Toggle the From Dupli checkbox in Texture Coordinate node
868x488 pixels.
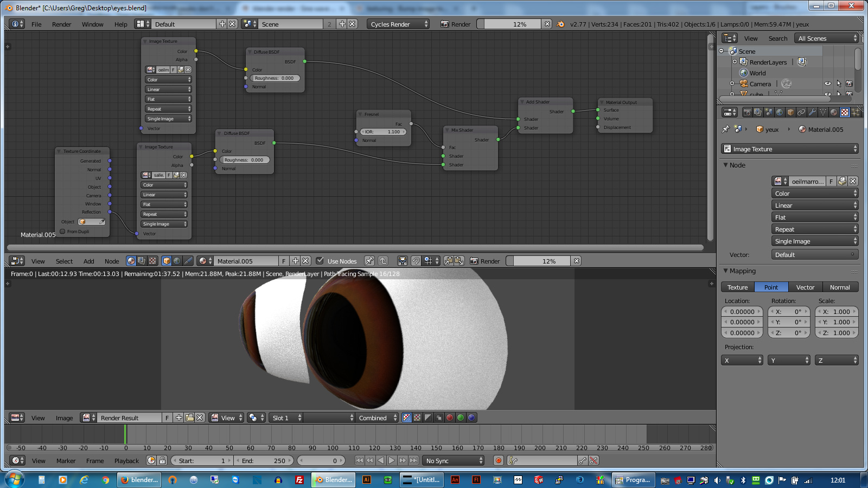click(x=62, y=232)
